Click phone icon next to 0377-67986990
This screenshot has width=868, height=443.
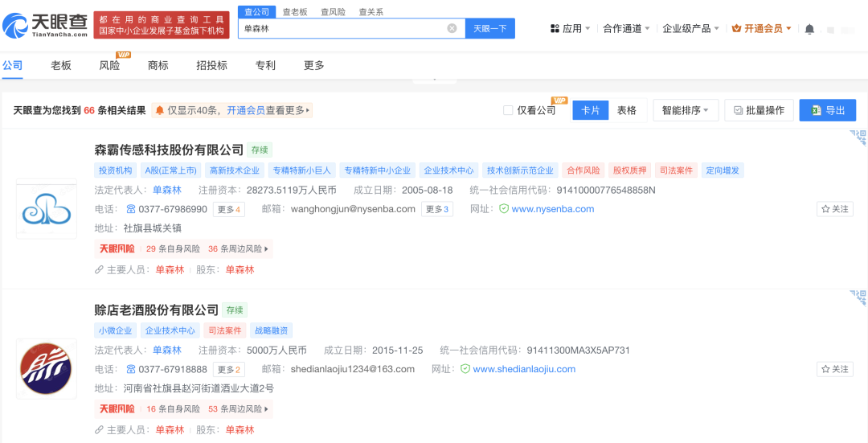pos(131,209)
